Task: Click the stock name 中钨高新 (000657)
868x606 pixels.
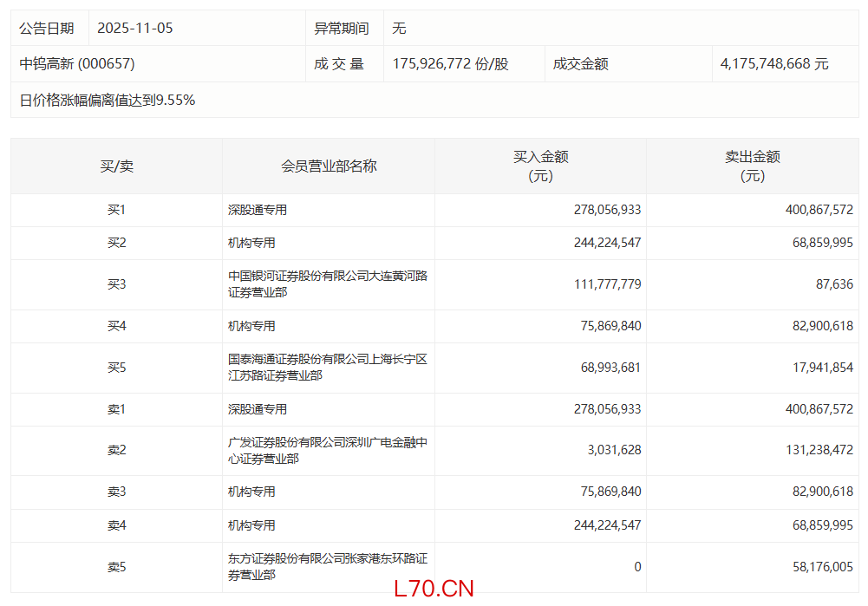Action: click(x=77, y=64)
